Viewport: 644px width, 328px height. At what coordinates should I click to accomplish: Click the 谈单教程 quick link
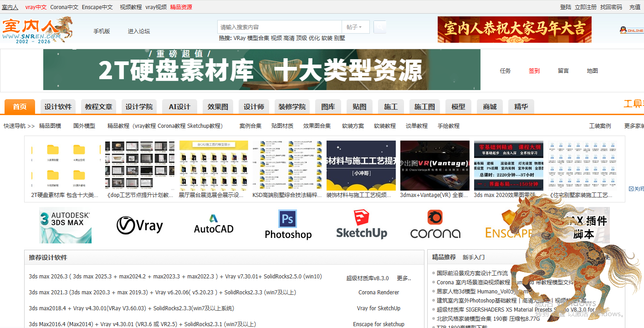417,126
